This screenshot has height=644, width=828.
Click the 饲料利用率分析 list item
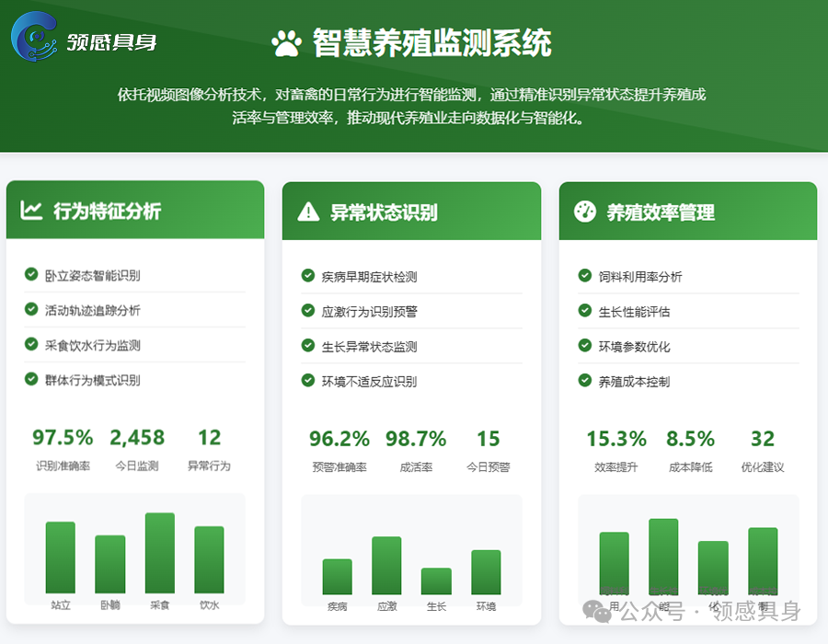(x=688, y=276)
